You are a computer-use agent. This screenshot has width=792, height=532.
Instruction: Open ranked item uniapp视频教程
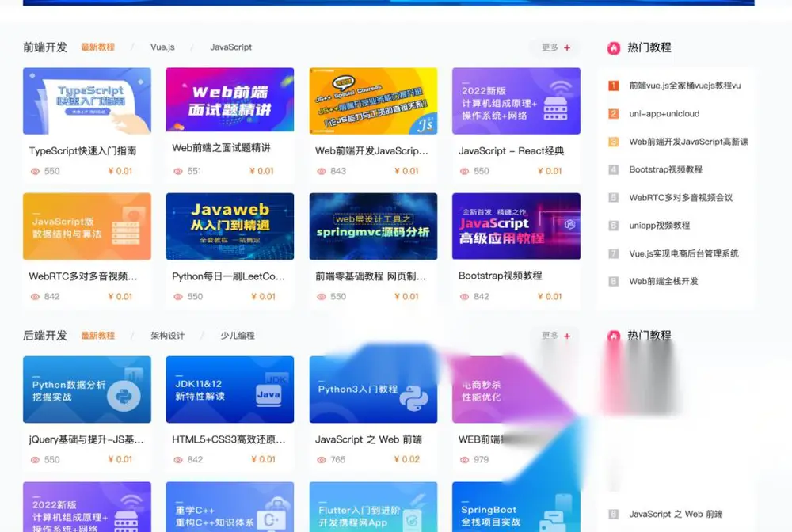659,226
